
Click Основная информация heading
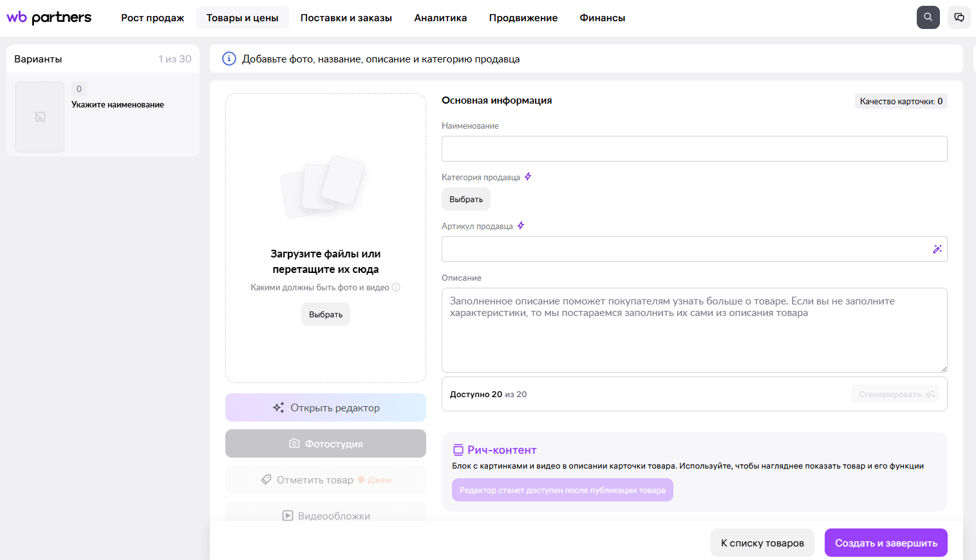tap(496, 100)
